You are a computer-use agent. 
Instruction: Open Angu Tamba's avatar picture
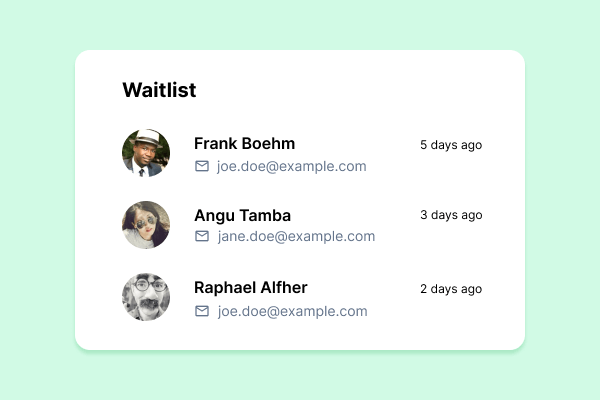[x=146, y=225]
